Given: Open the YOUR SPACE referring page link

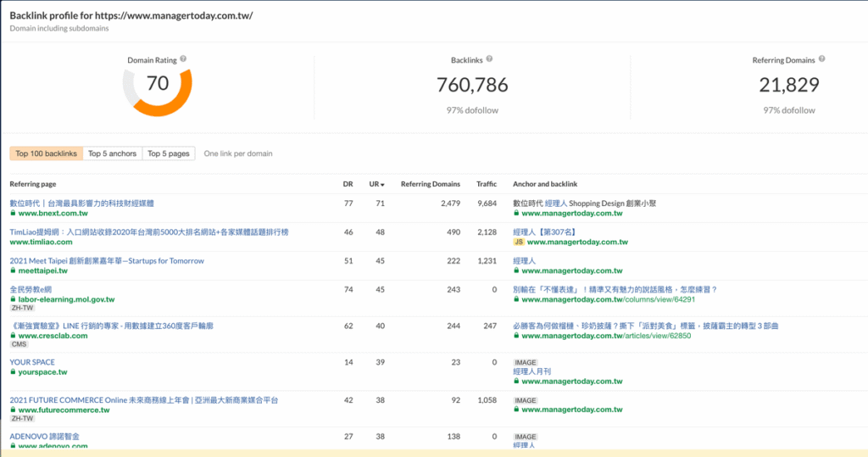Looking at the screenshot, I should click(x=32, y=362).
